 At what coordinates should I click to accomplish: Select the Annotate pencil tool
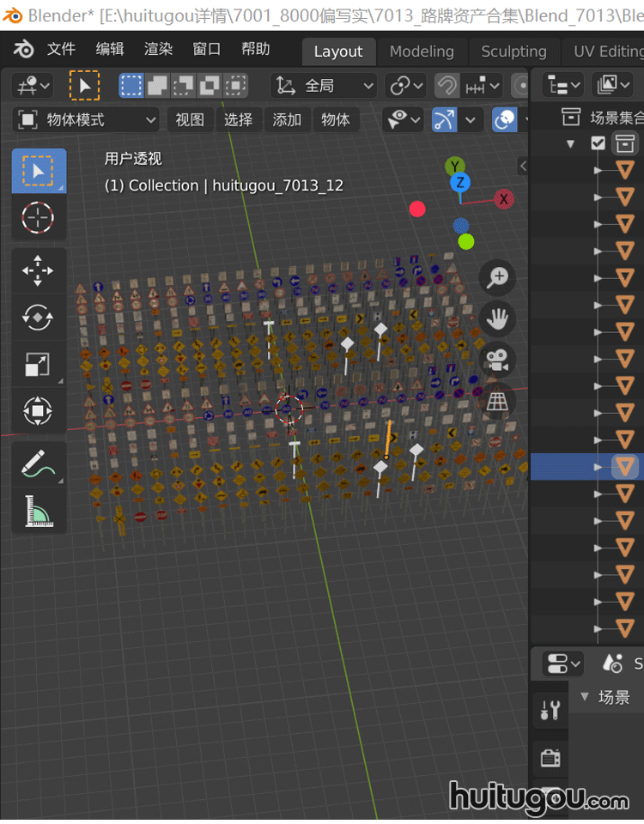click(38, 463)
